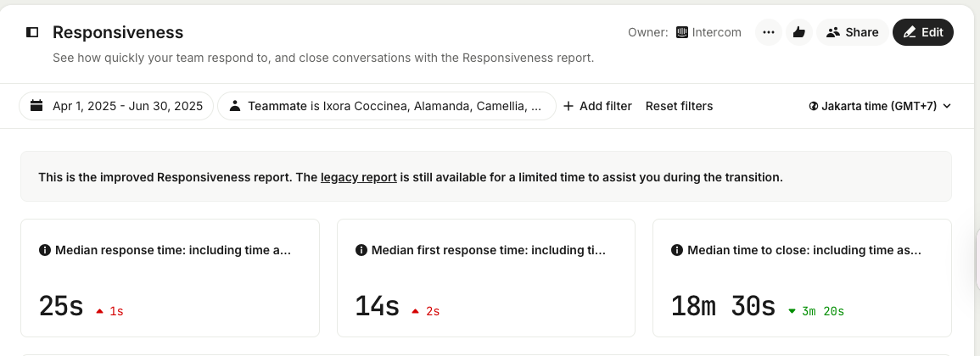The width and height of the screenshot is (980, 356).
Task: Open the legacy report link
Action: (x=358, y=177)
